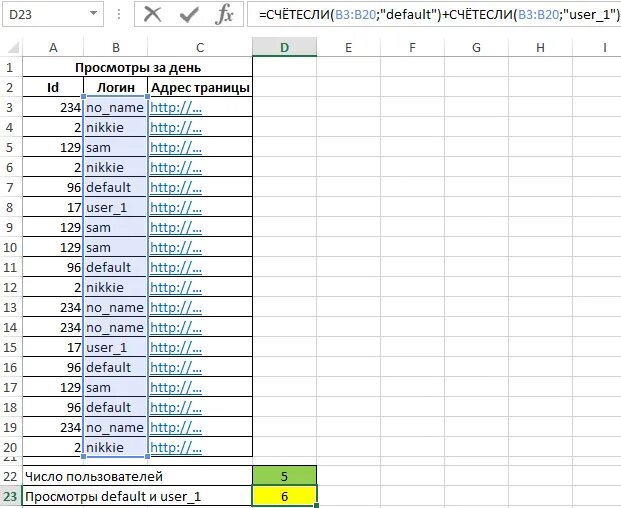Screen dimensions: 621x508
Task: Click the Id cell 17 in row 8
Action: click(x=53, y=207)
